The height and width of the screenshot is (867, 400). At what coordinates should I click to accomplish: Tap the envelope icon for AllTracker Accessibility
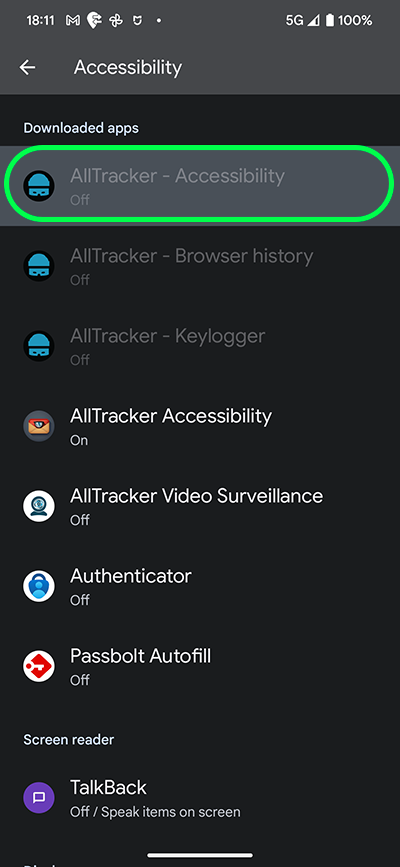point(39,426)
